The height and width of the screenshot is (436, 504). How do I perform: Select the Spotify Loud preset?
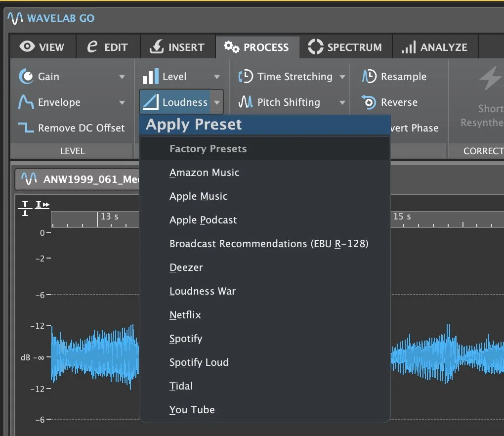coord(265,362)
